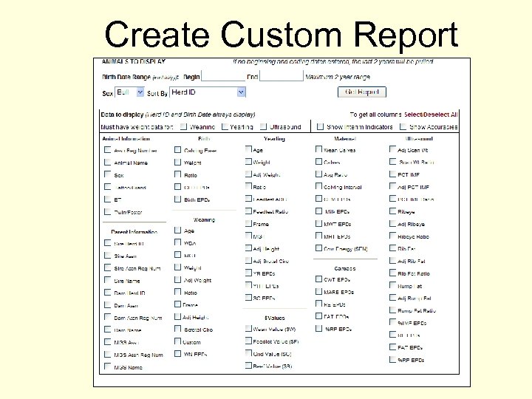Screen dimensions: 532x399
Task: Check the SC EPDs checkbox
Action: [248, 298]
